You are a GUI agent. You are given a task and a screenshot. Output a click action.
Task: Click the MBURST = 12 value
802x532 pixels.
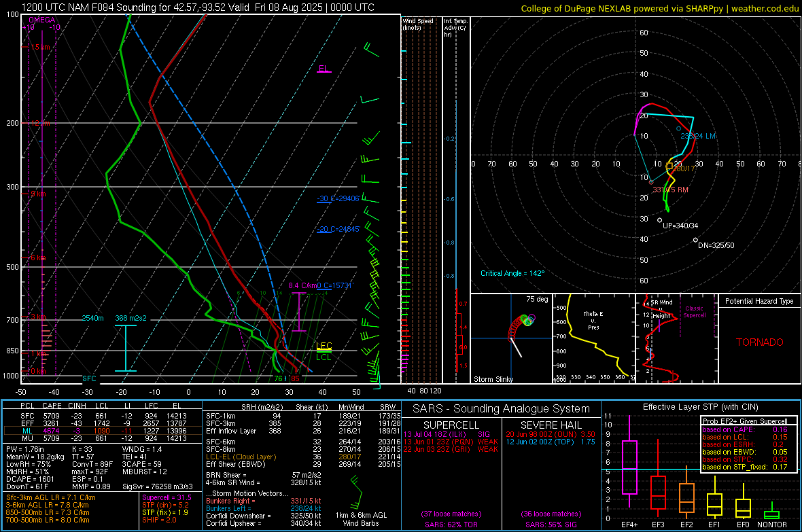coord(145,472)
